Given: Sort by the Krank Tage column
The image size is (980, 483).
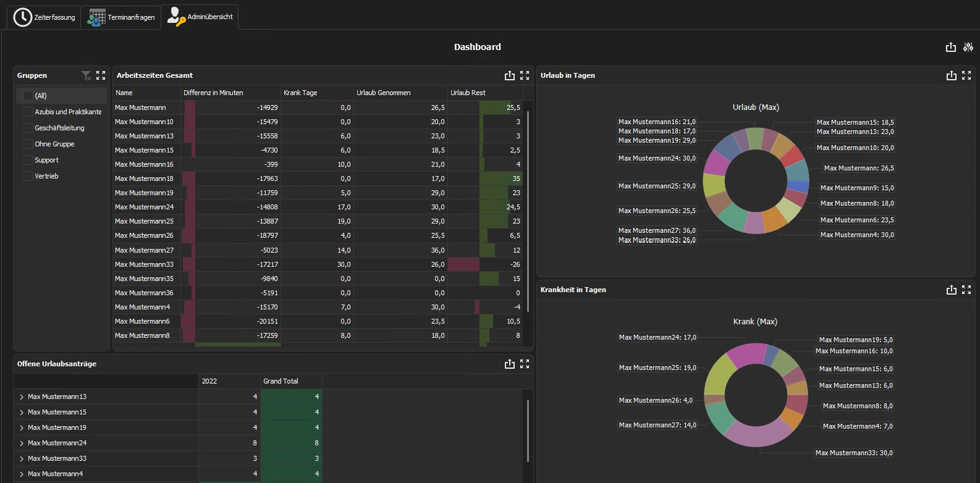Looking at the screenshot, I should [x=317, y=93].
